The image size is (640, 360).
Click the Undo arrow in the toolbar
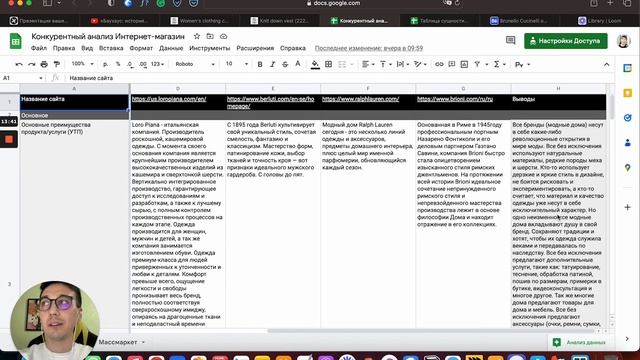tap(19, 64)
